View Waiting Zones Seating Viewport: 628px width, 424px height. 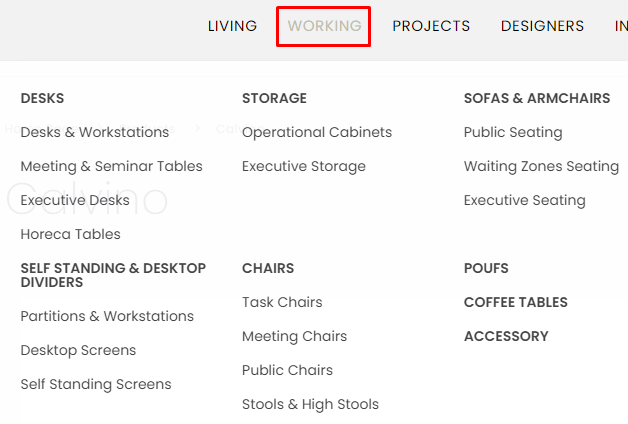(x=541, y=166)
